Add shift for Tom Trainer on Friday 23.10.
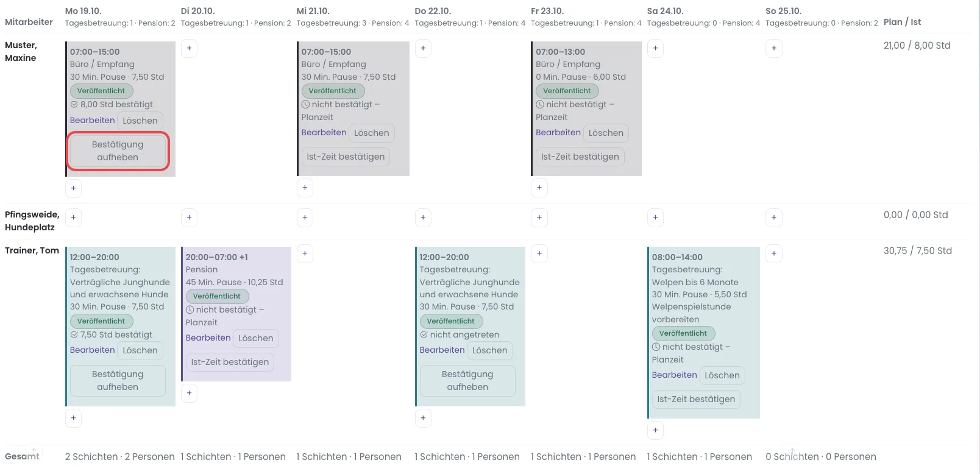Viewport: 980px width, 474px height. pyautogui.click(x=539, y=253)
